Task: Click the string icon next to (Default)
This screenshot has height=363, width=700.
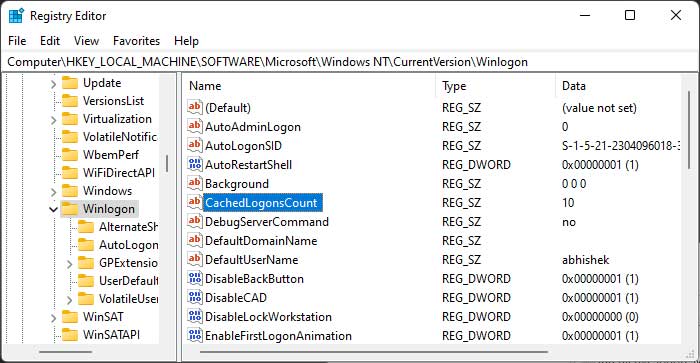Action: pos(195,107)
